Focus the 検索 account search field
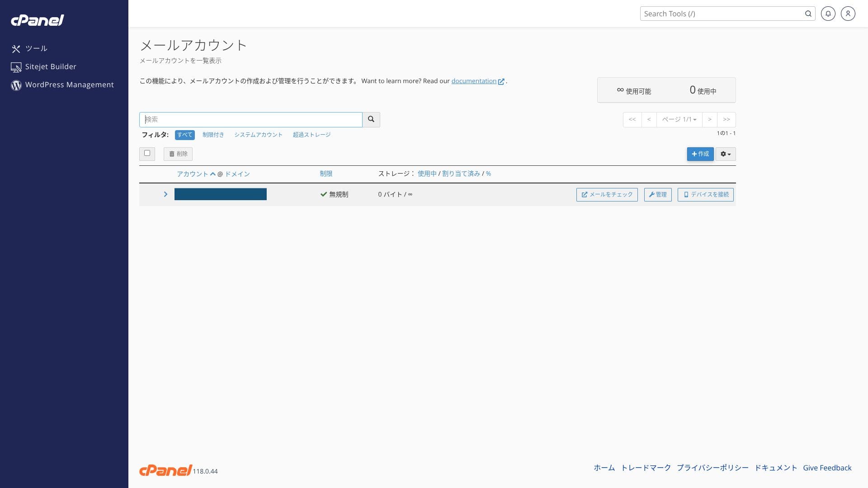This screenshot has width=868, height=488. 251,119
